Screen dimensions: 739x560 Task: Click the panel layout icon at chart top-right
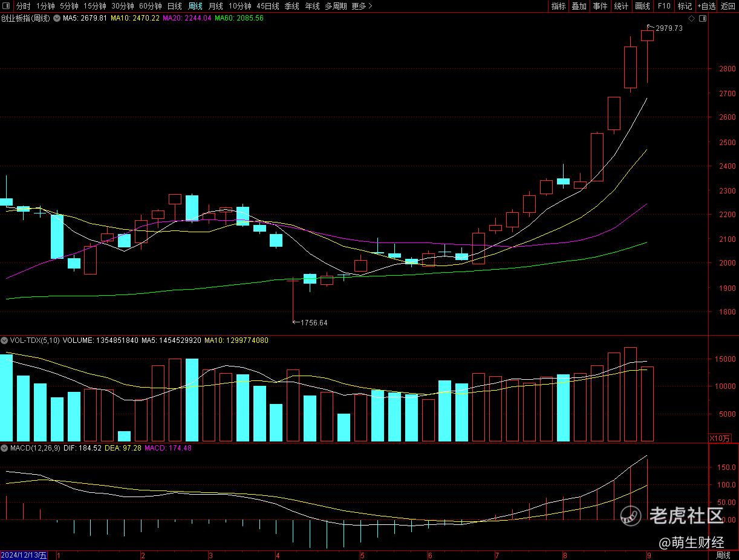click(702, 19)
